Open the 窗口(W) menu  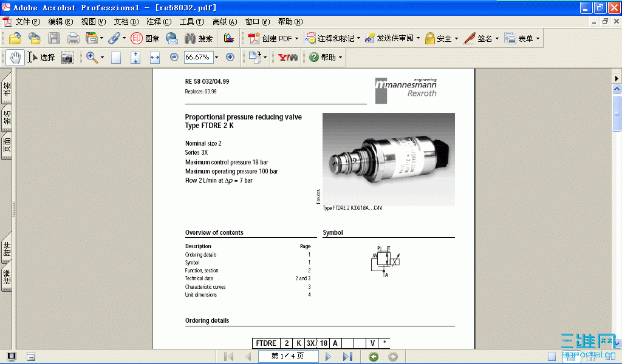[x=258, y=22]
